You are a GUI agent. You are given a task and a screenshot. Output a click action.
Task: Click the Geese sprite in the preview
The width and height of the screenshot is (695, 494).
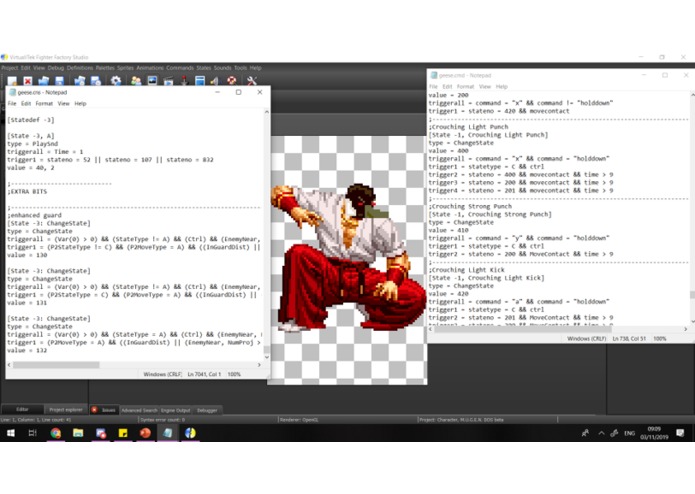[x=349, y=258]
